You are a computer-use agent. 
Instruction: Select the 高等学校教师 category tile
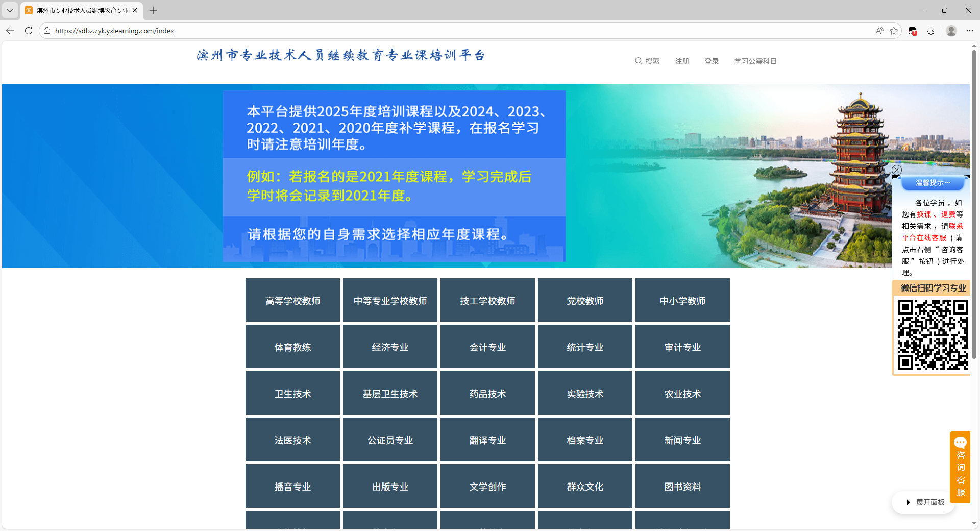pos(292,301)
